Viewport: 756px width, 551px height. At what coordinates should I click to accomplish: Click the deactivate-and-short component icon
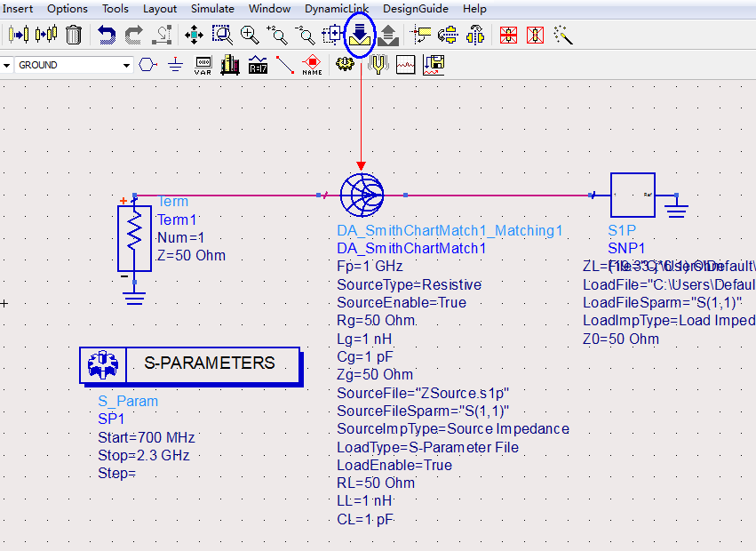tap(535, 35)
